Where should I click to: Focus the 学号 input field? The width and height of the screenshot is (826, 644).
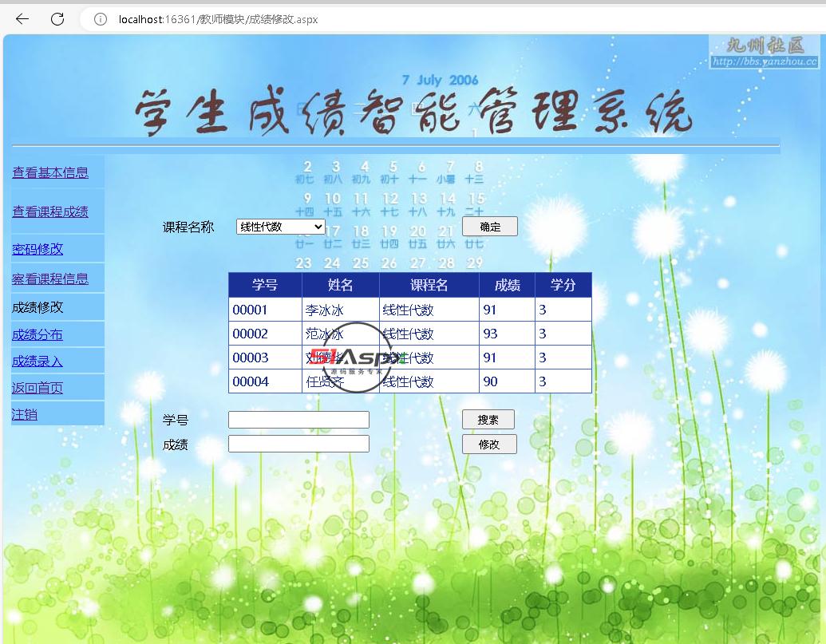pos(298,420)
